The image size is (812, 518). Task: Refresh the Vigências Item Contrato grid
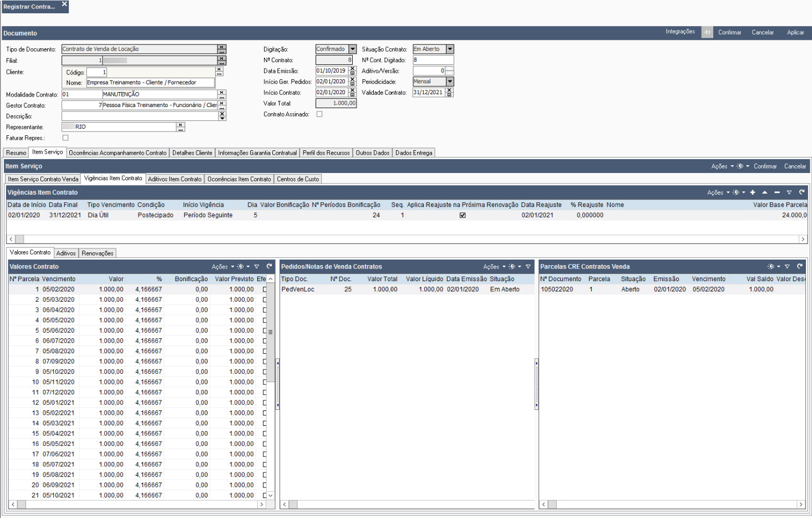(x=801, y=192)
